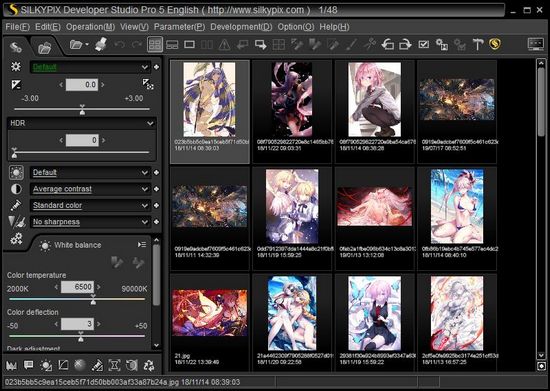This screenshot has width=550, height=391.
Task: Open the white balance Default dropdown
Action: pos(90,172)
